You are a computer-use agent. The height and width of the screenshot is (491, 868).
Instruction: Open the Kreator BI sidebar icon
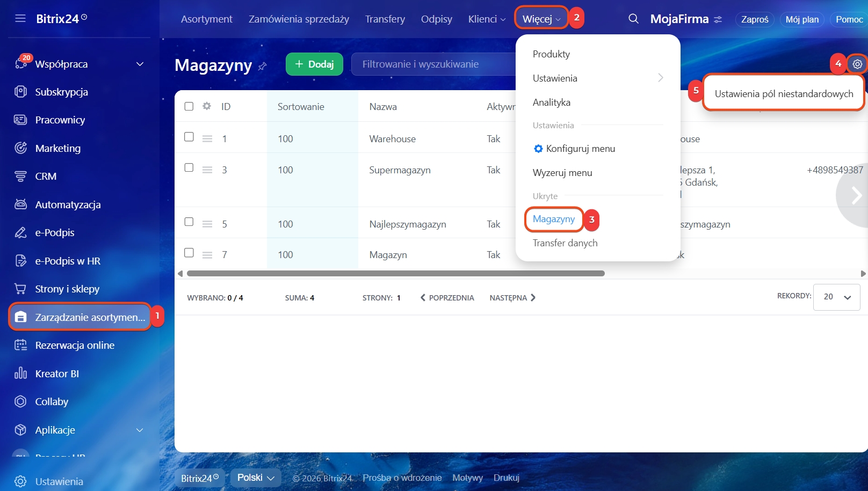20,373
